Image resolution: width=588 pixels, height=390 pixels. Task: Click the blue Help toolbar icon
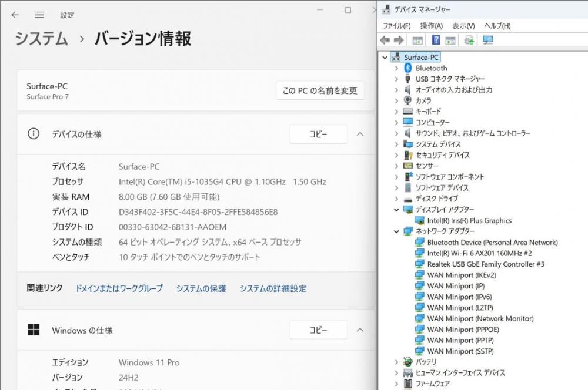[436, 40]
